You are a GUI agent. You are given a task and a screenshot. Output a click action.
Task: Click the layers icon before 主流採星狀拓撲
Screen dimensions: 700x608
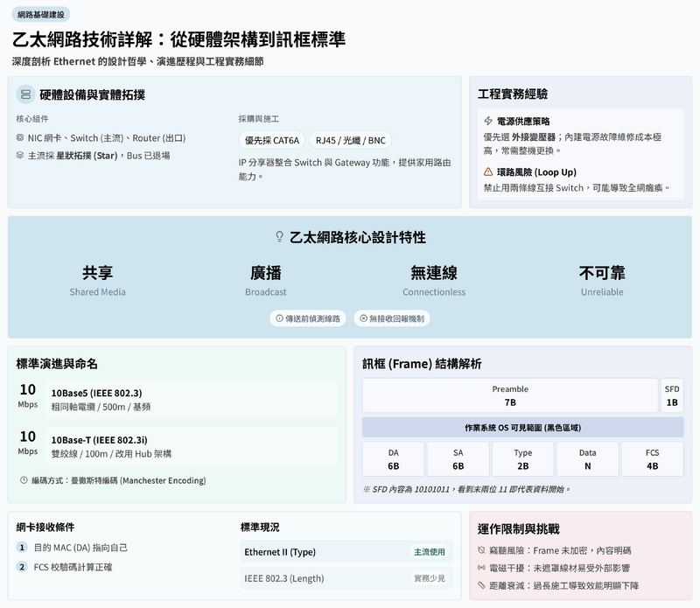pyautogui.click(x=20, y=156)
